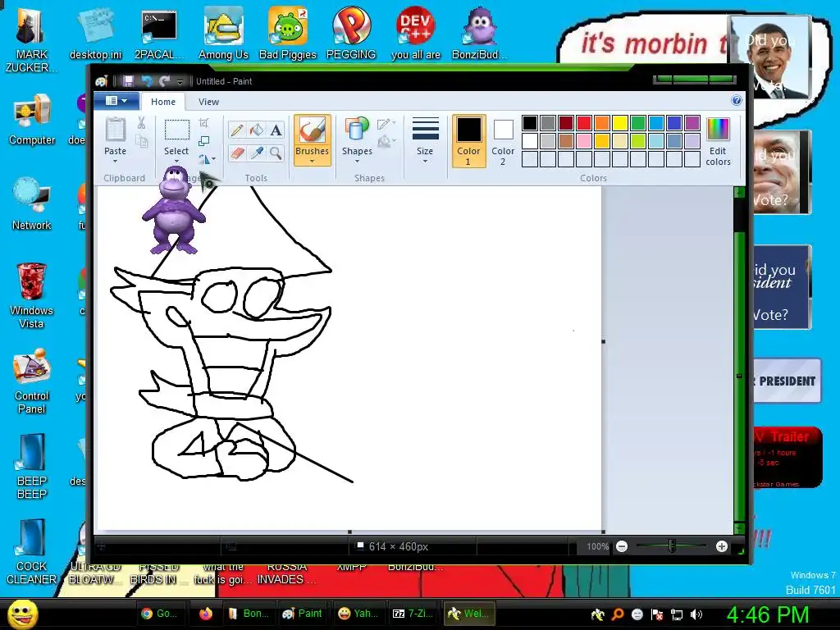The width and height of the screenshot is (840, 630).
Task: Click the Cut scissors icon
Action: click(141, 123)
